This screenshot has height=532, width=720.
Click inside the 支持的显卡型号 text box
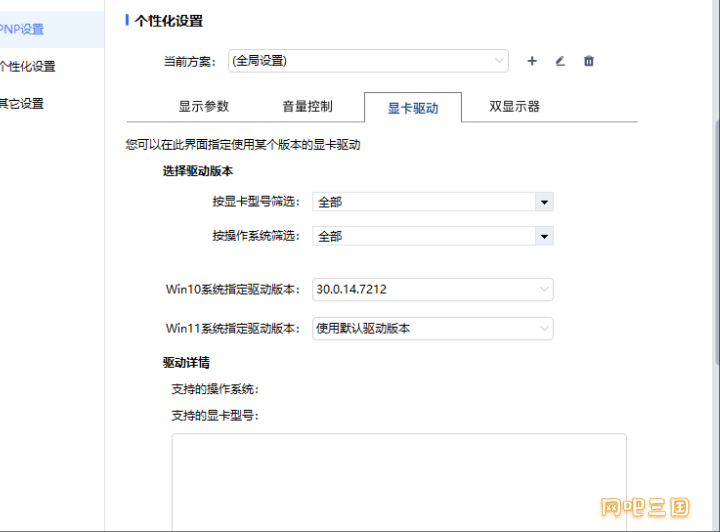pyautogui.click(x=398, y=480)
